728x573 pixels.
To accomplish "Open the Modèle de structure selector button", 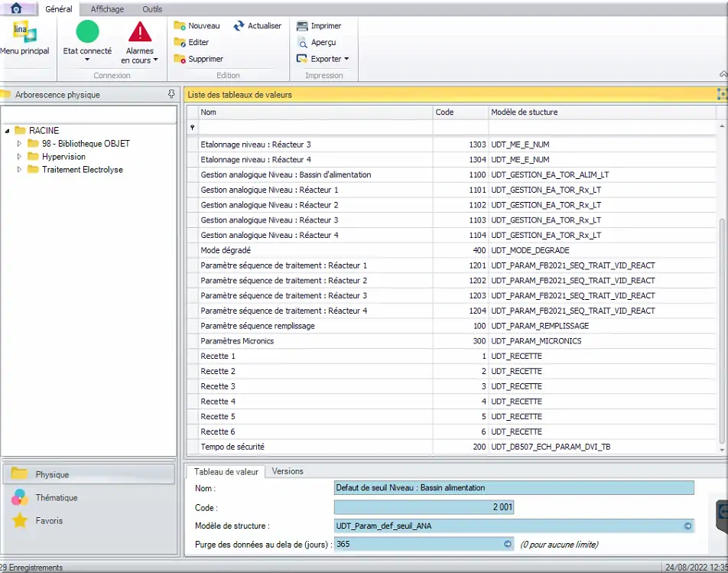I will coord(687,526).
